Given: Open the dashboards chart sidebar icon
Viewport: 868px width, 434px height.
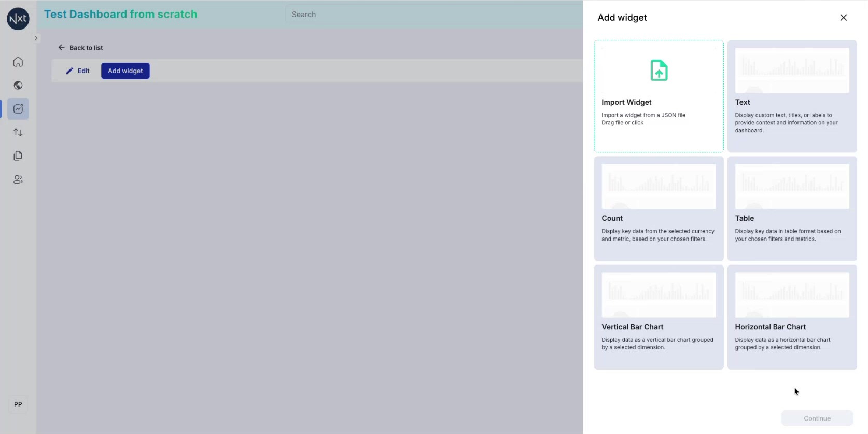Looking at the screenshot, I should pyautogui.click(x=18, y=109).
